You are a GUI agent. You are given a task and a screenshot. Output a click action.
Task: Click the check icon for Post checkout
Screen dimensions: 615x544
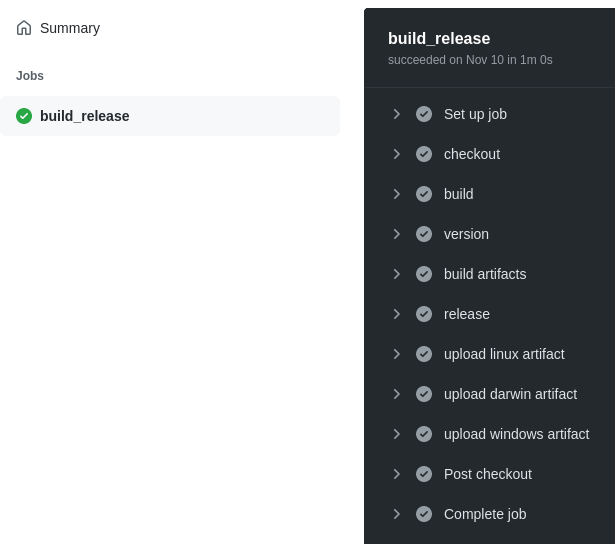[424, 474]
